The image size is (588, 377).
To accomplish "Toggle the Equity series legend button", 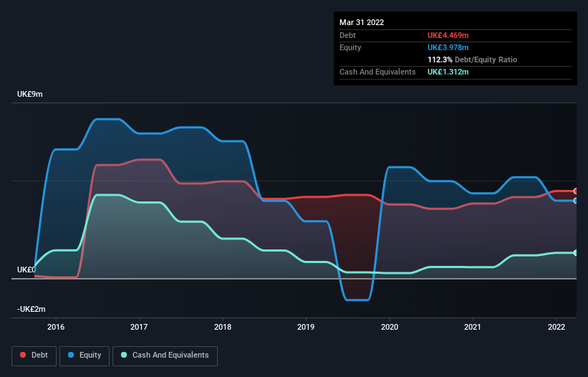I will [x=85, y=355].
